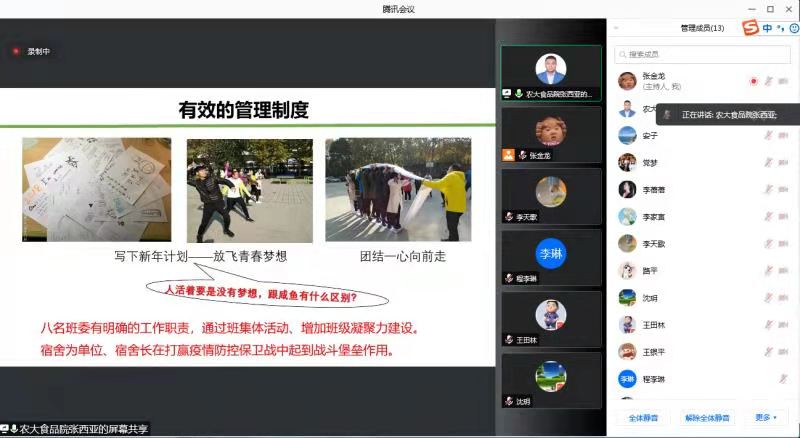800x438 pixels.
Task: Click the recording indicator next to 张金龙
Action: click(x=753, y=81)
